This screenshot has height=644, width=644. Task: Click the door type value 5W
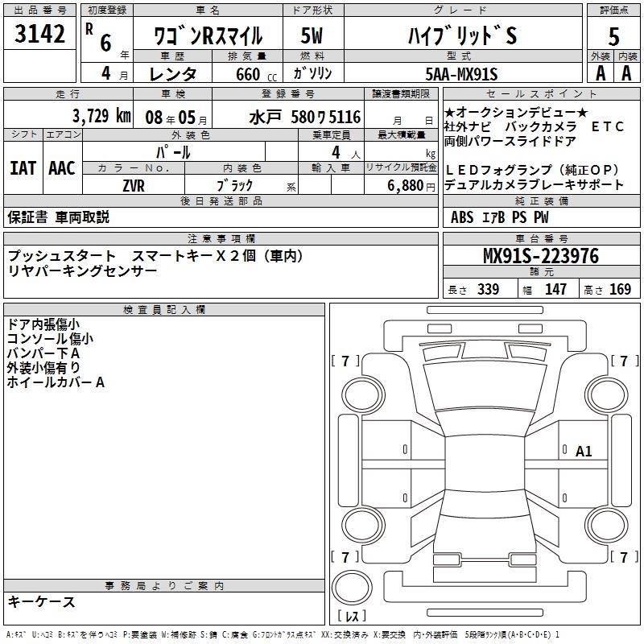pyautogui.click(x=312, y=35)
